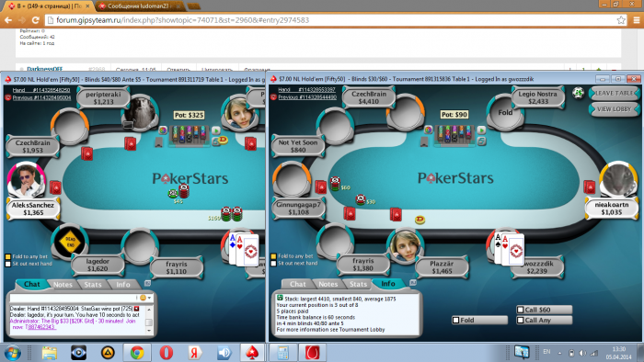Open Chrome from the taskbar
Image resolution: width=644 pixels, height=362 pixels.
(137, 353)
